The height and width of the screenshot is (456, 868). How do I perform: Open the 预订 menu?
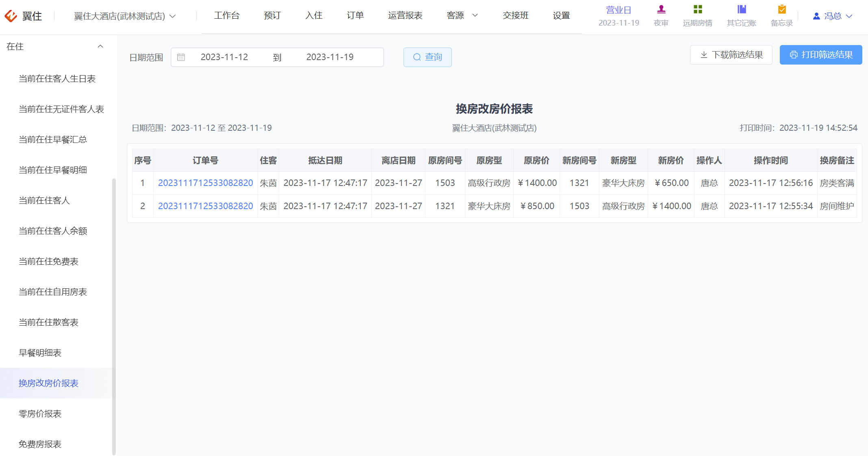[272, 15]
